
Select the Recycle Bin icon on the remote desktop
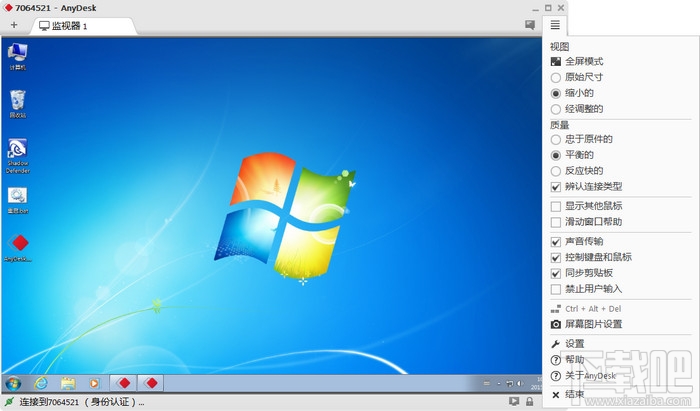[x=17, y=104]
